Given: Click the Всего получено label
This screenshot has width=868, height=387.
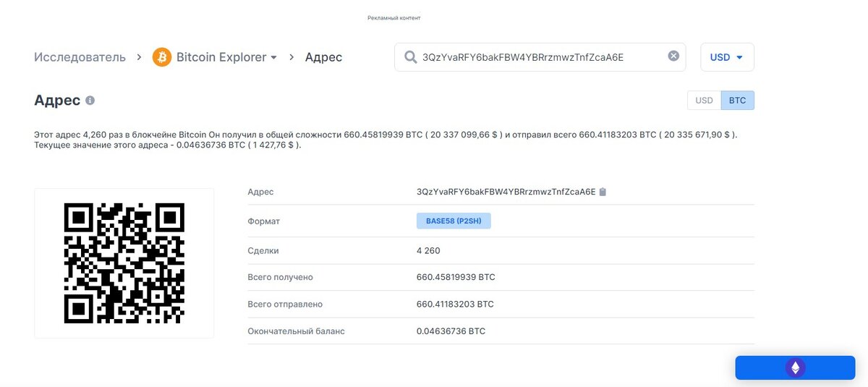Looking at the screenshot, I should 280,277.
